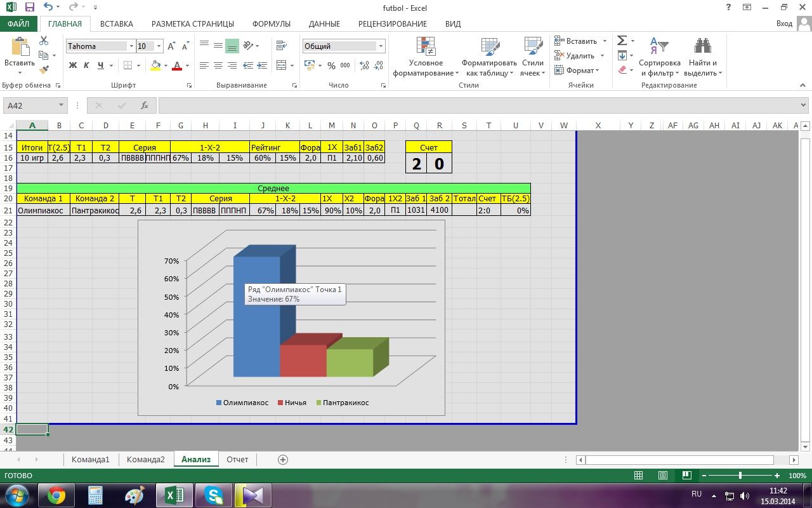Image resolution: width=812 pixels, height=508 pixels.
Task: Click the Вставить cells insert button
Action: pos(580,41)
